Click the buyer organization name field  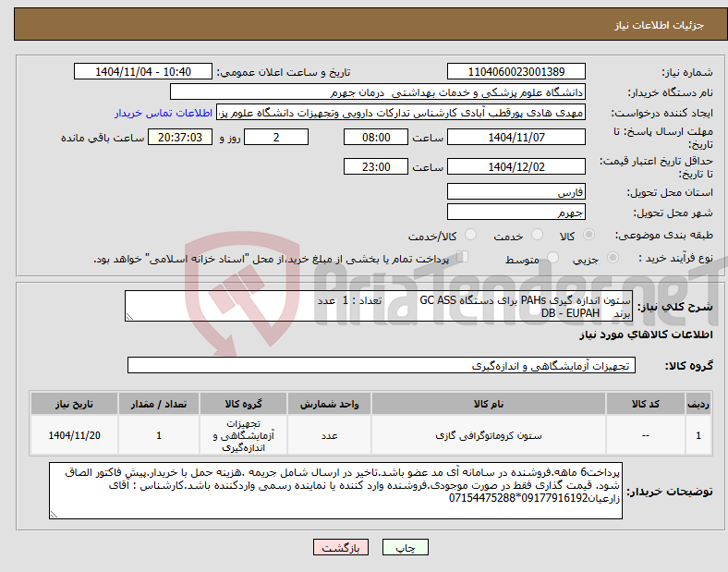378,91
